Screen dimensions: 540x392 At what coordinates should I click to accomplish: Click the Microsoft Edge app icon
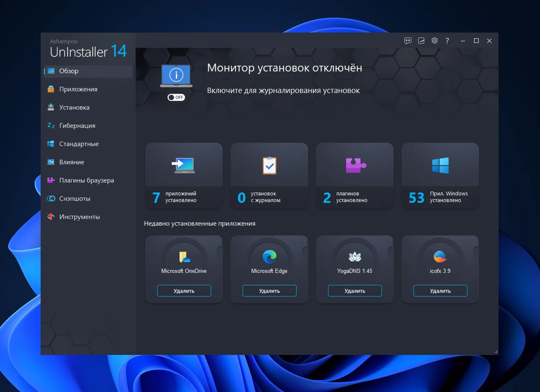click(x=269, y=257)
